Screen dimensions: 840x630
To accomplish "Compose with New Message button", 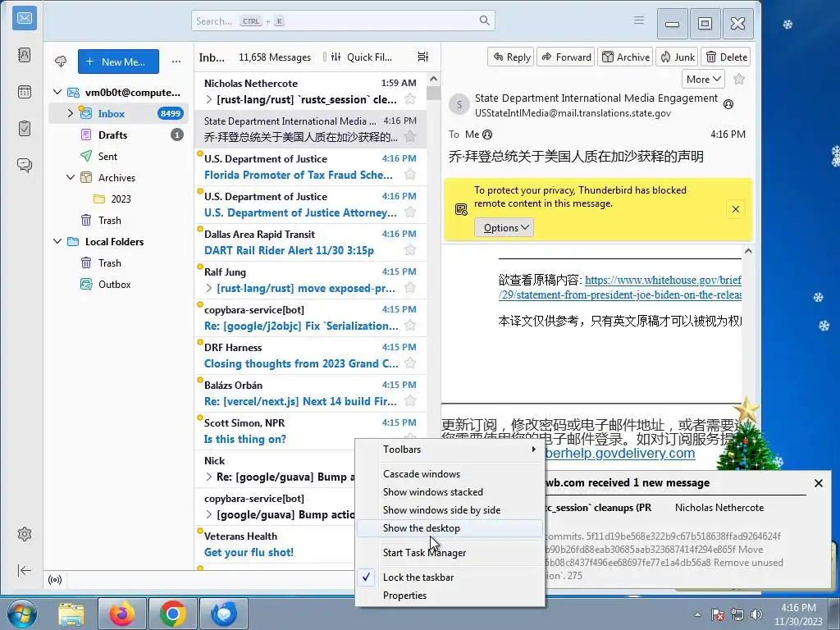I will click(118, 62).
